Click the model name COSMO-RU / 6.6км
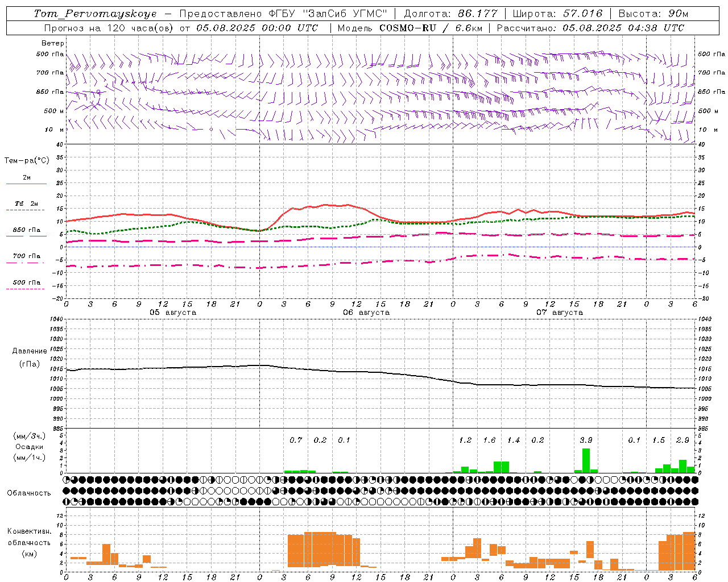Viewport: 728px width, 582px height. (x=431, y=28)
